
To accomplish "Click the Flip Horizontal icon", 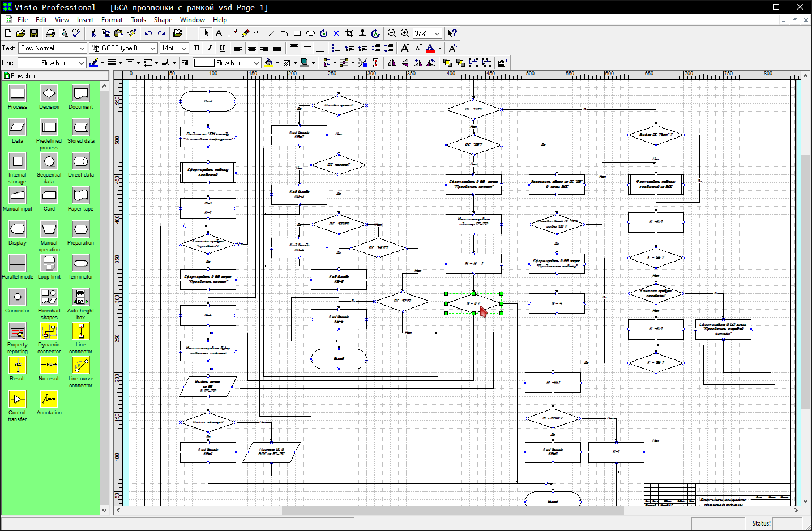I will coord(392,63).
